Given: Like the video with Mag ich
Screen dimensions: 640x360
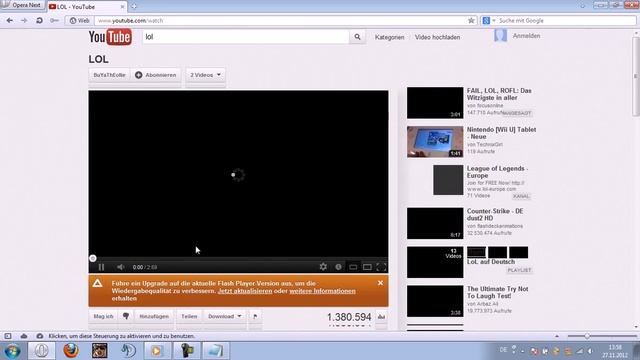Looking at the screenshot, I should (x=103, y=316).
